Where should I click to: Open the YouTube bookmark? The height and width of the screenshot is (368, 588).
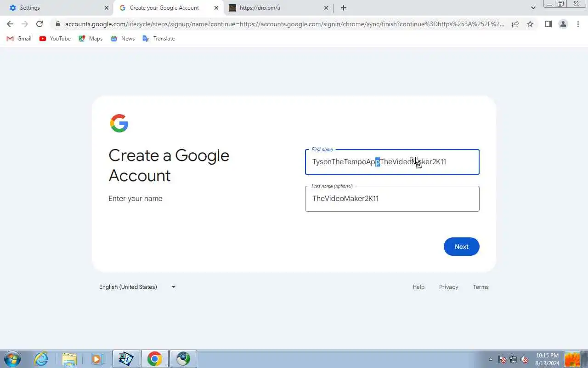pos(55,39)
